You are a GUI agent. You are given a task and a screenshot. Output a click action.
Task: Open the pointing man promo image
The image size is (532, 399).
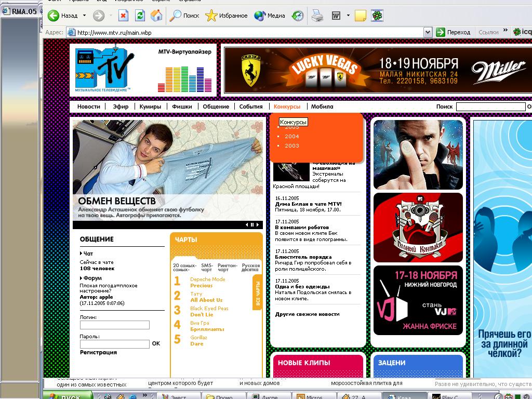point(418,155)
